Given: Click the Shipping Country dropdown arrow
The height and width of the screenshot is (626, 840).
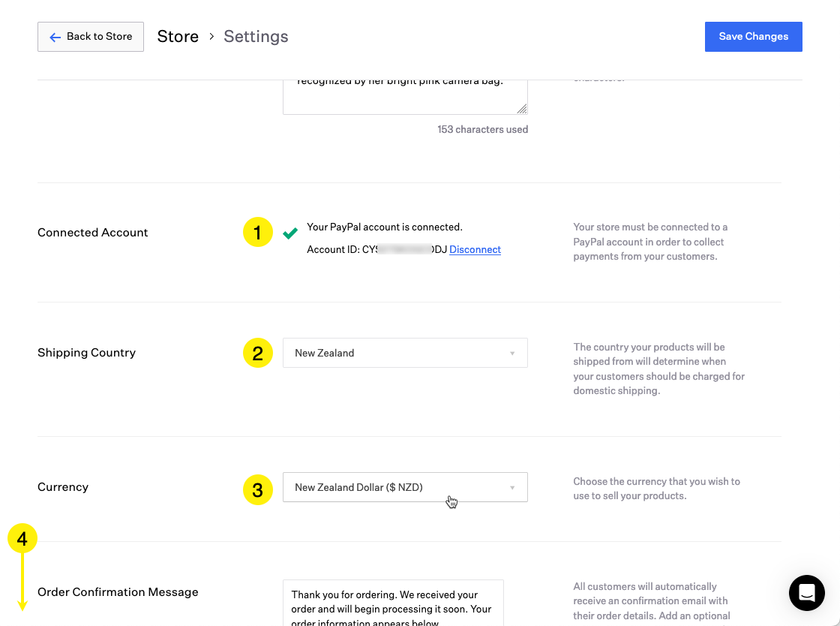Looking at the screenshot, I should (512, 354).
